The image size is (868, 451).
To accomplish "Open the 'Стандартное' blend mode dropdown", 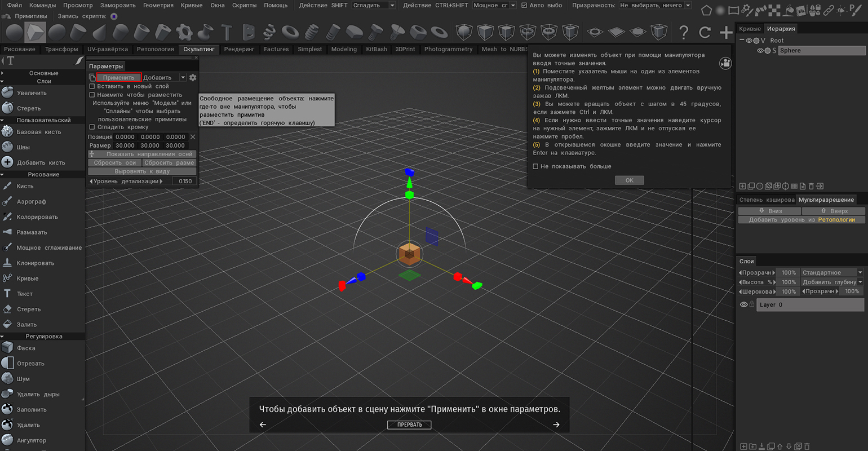I will tap(832, 272).
